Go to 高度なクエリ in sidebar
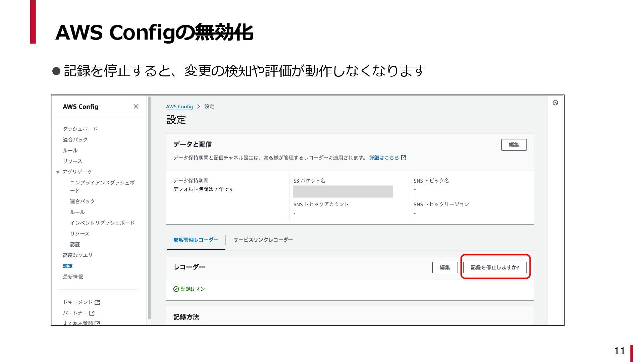 tap(77, 255)
